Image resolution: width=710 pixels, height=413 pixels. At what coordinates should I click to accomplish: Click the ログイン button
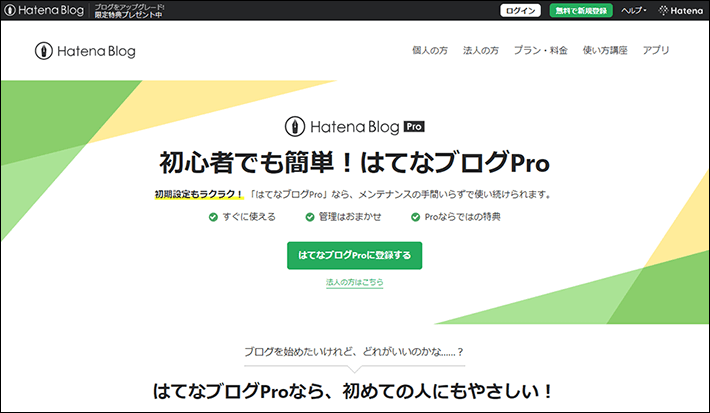point(520,10)
